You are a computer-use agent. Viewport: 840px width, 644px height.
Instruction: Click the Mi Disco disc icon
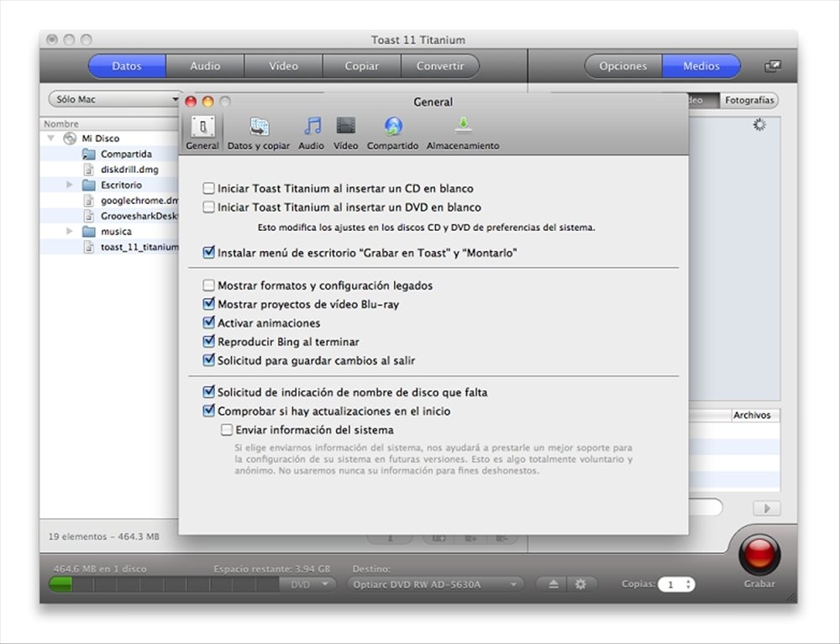tap(70, 138)
